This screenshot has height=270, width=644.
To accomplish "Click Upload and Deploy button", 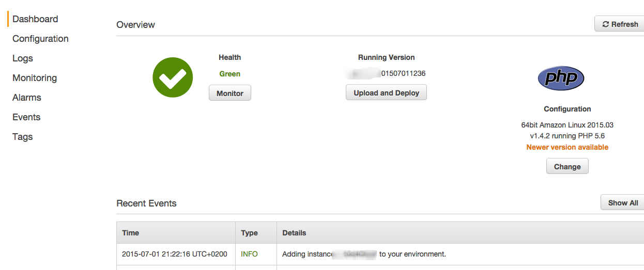I will 386,93.
